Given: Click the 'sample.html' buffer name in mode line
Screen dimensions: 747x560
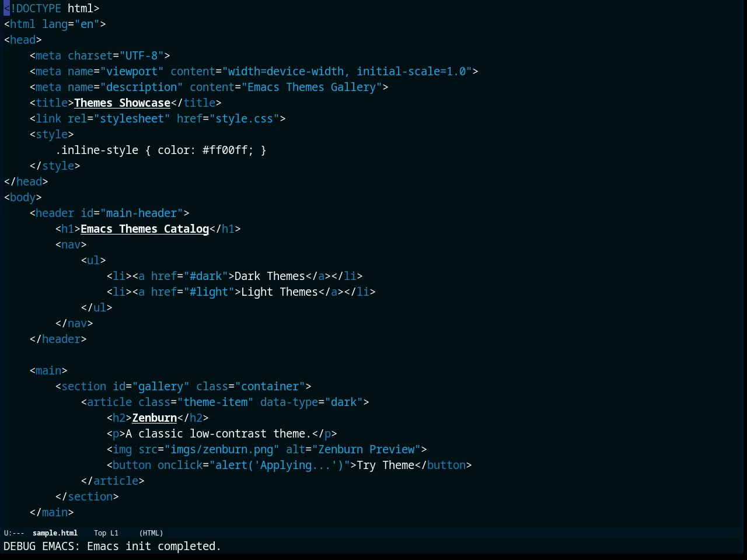Looking at the screenshot, I should (x=55, y=533).
